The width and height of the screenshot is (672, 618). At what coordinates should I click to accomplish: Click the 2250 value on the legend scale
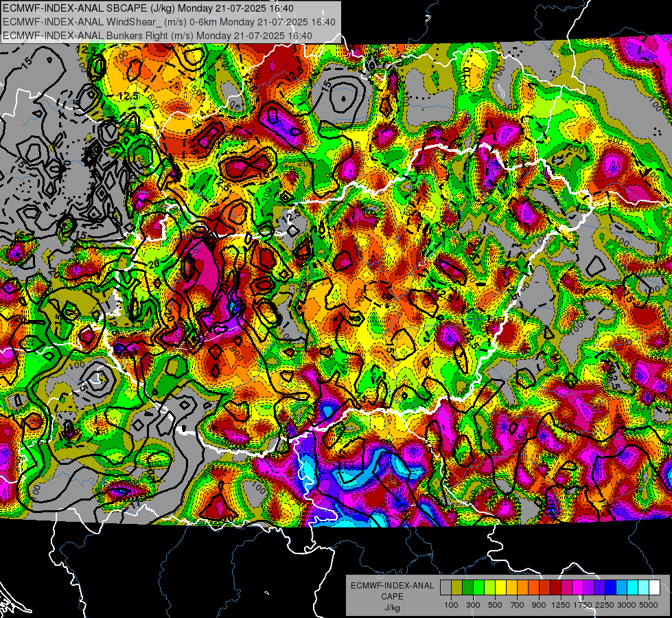click(x=605, y=605)
